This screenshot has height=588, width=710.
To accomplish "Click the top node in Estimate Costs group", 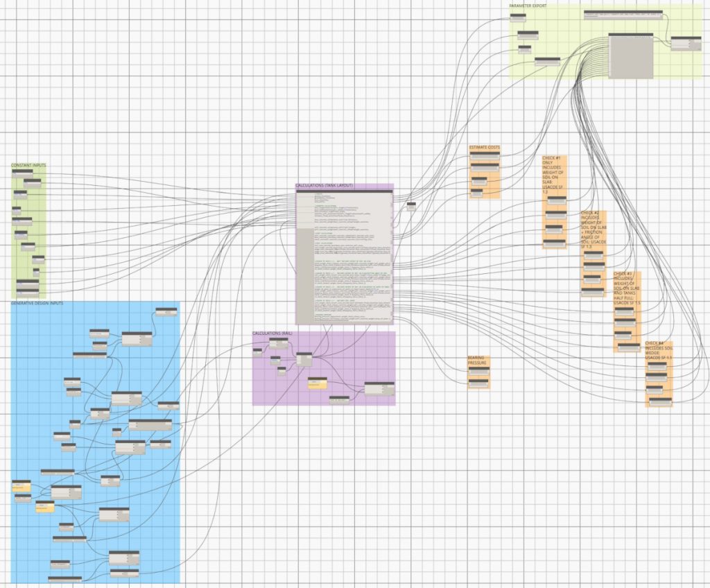I will tap(485, 157).
